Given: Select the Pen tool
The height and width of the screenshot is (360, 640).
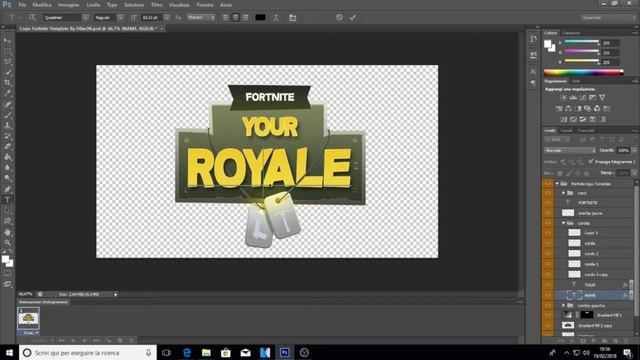Looking at the screenshot, I should pos(7,189).
